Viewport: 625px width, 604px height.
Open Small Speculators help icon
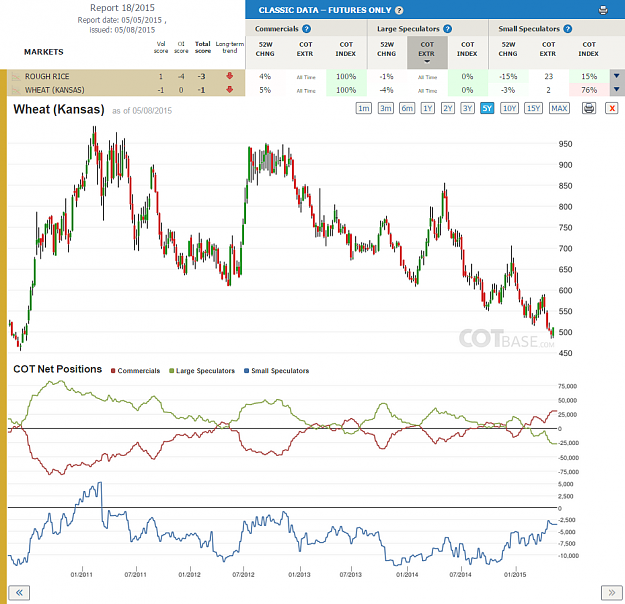coord(568,29)
